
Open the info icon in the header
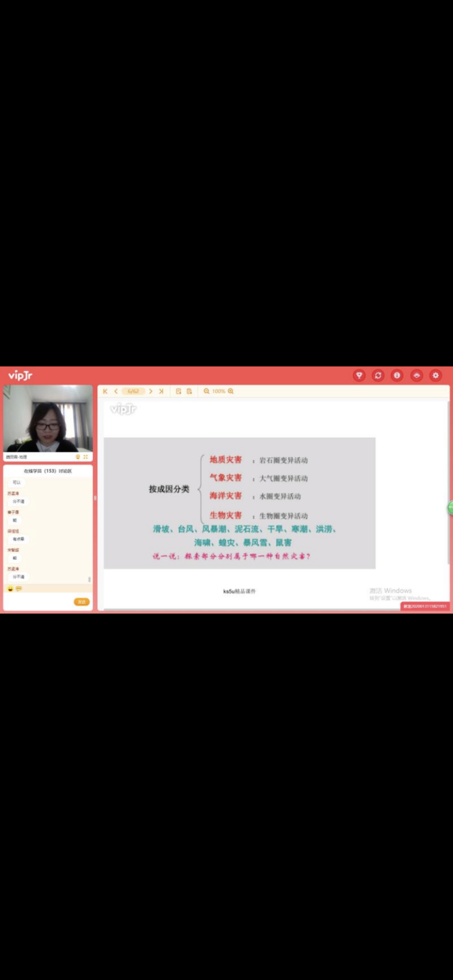[397, 376]
